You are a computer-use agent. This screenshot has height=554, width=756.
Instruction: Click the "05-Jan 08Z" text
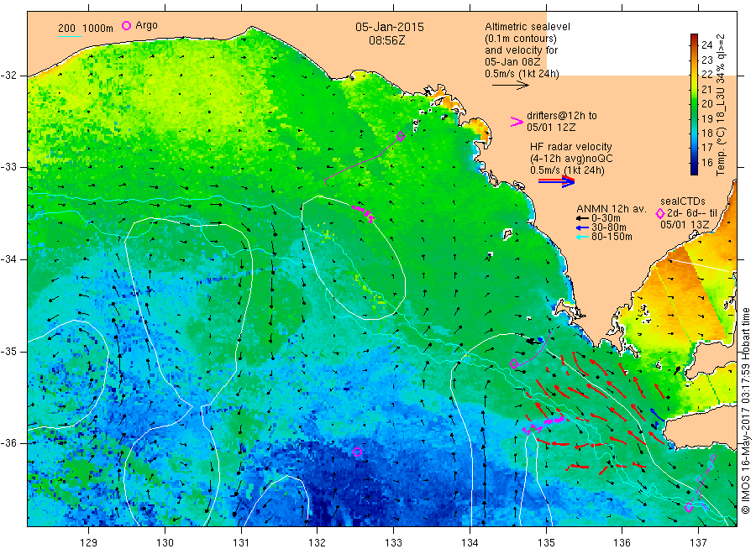[x=512, y=61]
